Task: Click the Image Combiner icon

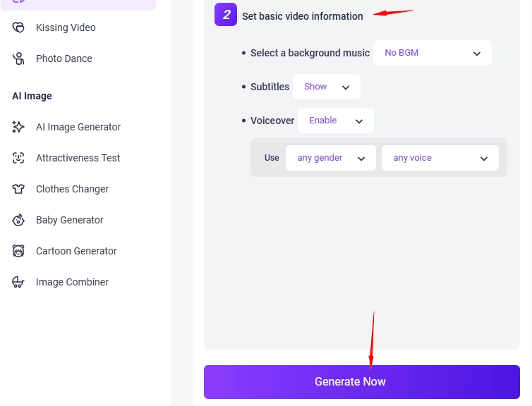Action: click(19, 282)
